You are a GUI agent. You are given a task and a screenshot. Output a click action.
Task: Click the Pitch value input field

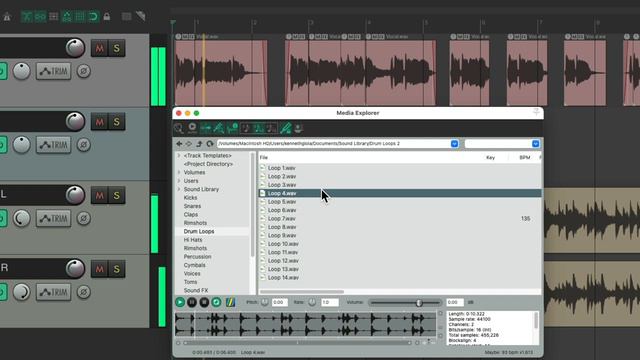click(280, 302)
